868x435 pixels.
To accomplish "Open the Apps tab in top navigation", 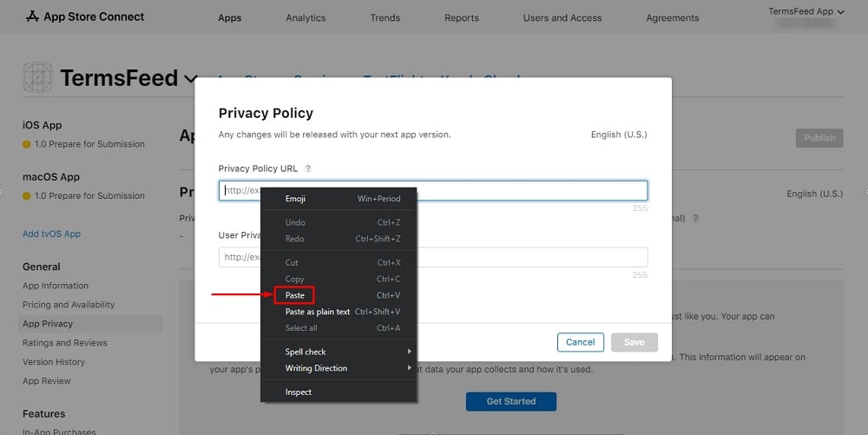I will 230,17.
